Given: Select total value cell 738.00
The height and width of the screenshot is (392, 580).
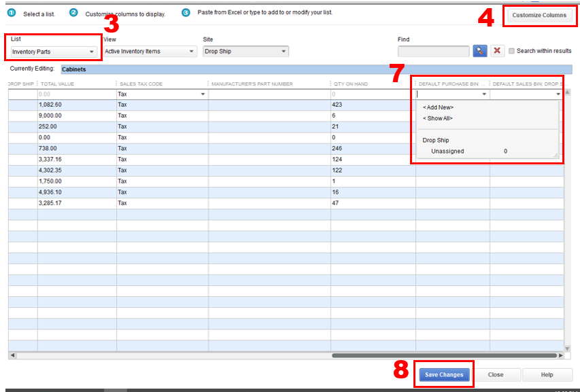Looking at the screenshot, I should [77, 149].
